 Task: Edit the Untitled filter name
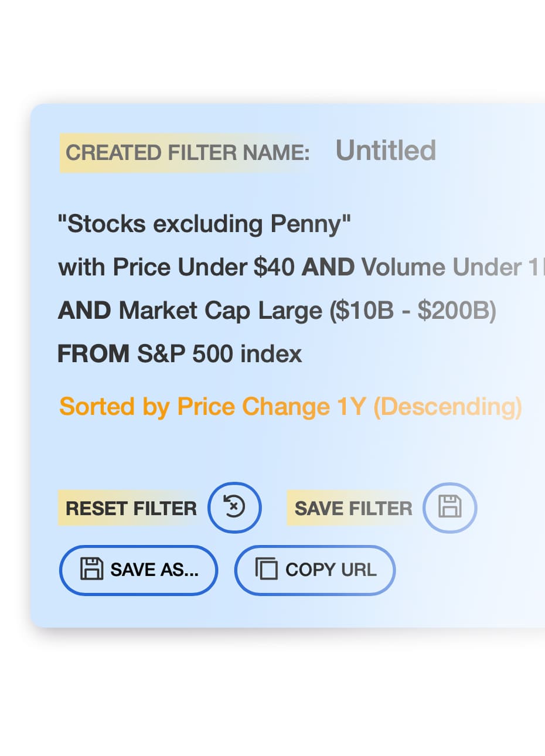(386, 151)
